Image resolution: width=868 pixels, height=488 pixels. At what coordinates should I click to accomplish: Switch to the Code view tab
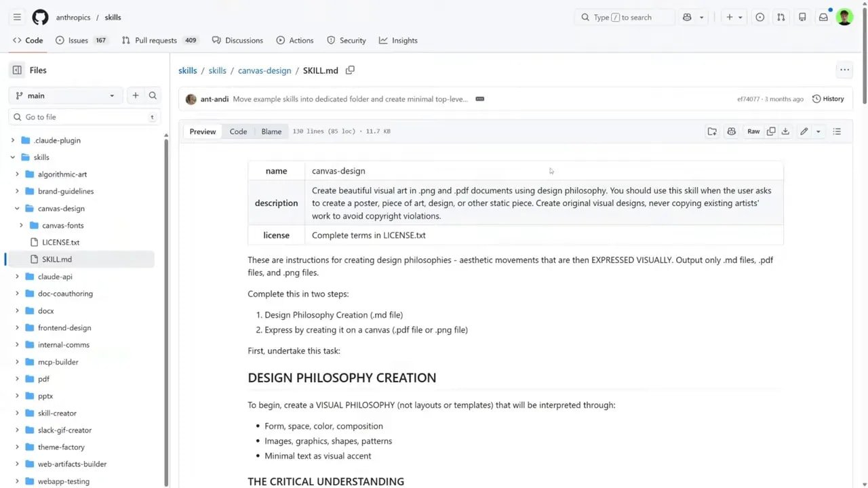pyautogui.click(x=238, y=131)
